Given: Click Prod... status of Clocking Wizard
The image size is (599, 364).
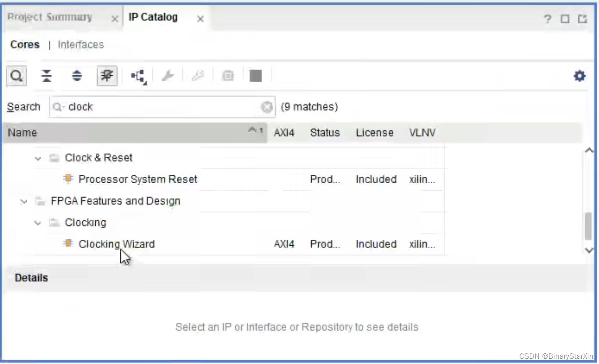Looking at the screenshot, I should [x=325, y=244].
